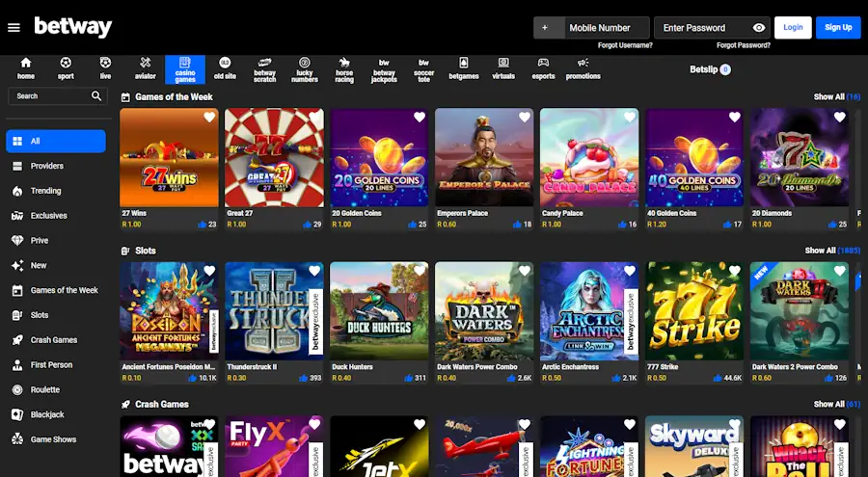Open the hamburger menu icon
The width and height of the screenshot is (868, 477).
click(14, 28)
